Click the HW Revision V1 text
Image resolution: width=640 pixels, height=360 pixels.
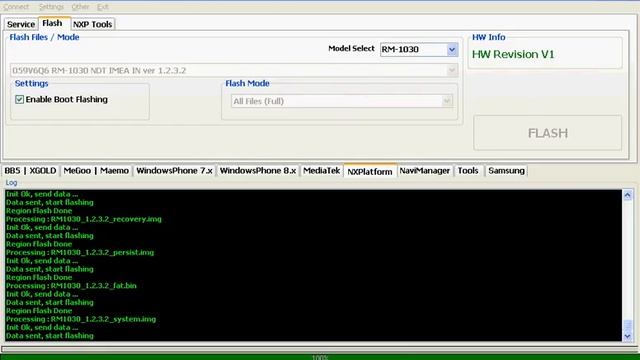click(x=513, y=54)
